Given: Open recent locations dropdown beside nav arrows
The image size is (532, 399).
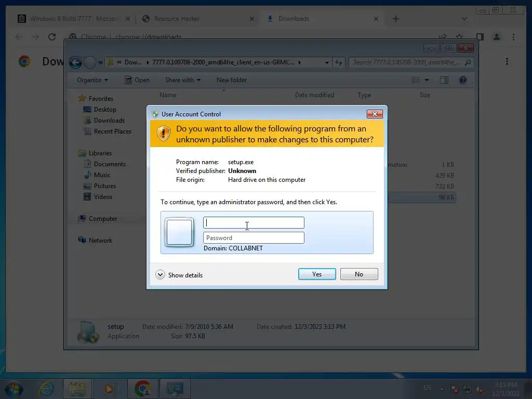Looking at the screenshot, I should click(100, 63).
